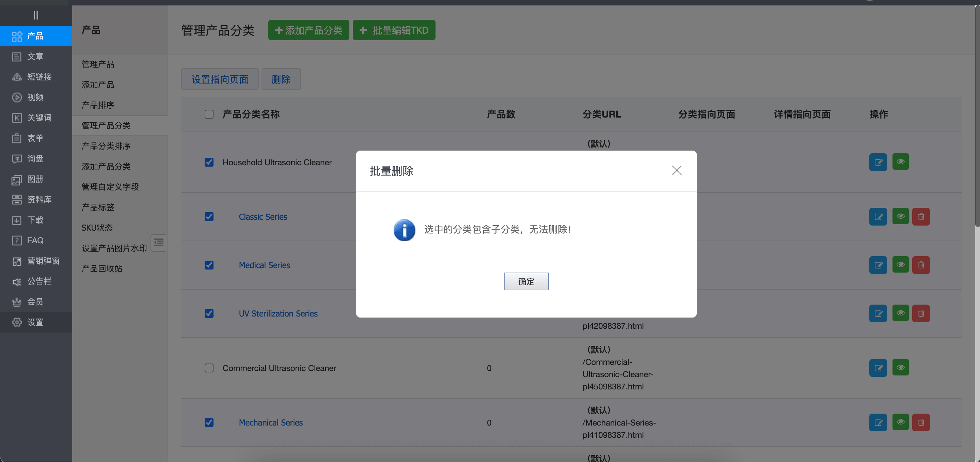Click edit icon for Classic Series row
Screen dimensions: 980x462
coord(878,217)
